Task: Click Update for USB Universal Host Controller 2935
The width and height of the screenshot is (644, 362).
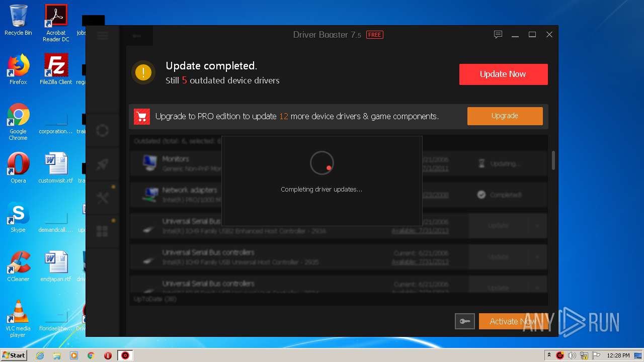Action: 498,257
